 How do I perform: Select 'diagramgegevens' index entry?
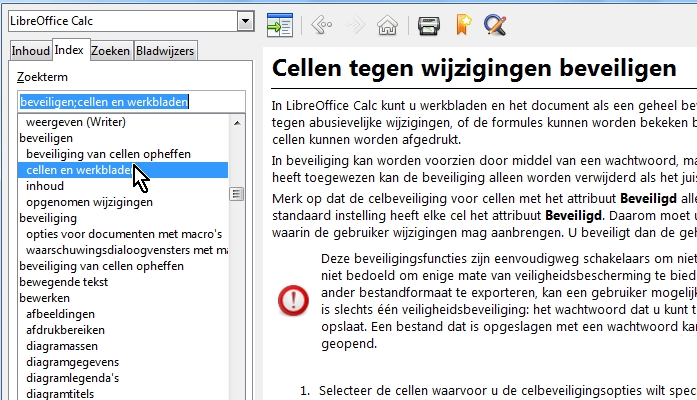pyautogui.click(x=72, y=362)
